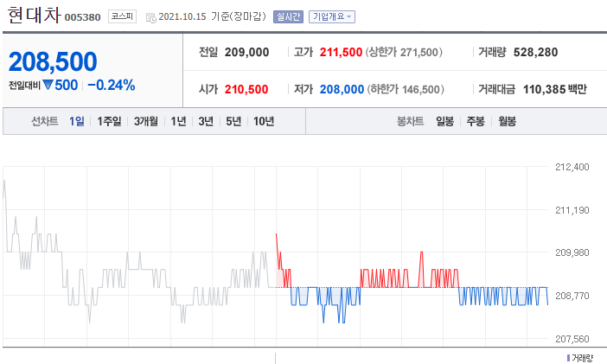
Task: Click the change rate -0.24%
Action: 112,85
